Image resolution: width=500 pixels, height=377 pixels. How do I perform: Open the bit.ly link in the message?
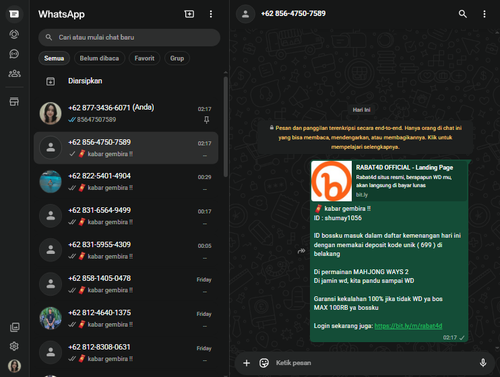[x=408, y=326]
